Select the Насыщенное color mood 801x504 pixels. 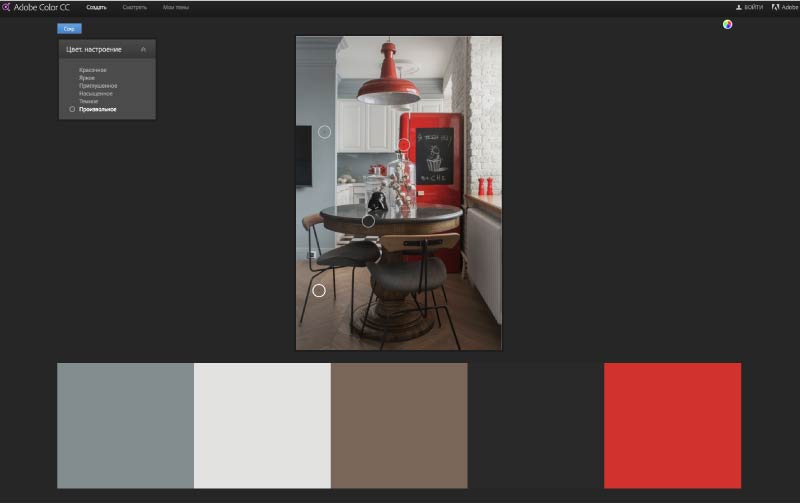[x=96, y=93]
